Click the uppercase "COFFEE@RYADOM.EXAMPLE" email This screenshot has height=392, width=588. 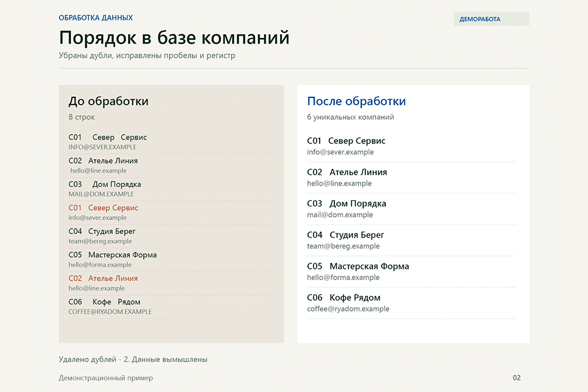[x=110, y=311]
